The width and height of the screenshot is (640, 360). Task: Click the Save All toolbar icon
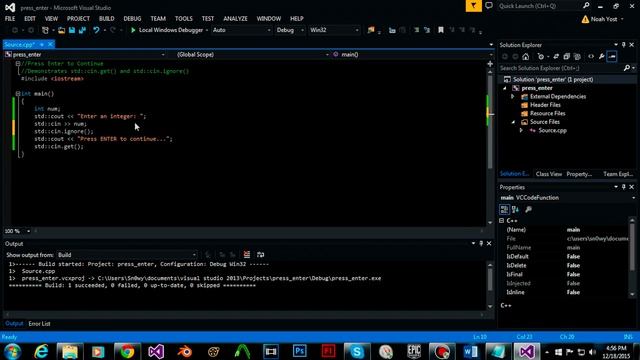click(x=82, y=30)
